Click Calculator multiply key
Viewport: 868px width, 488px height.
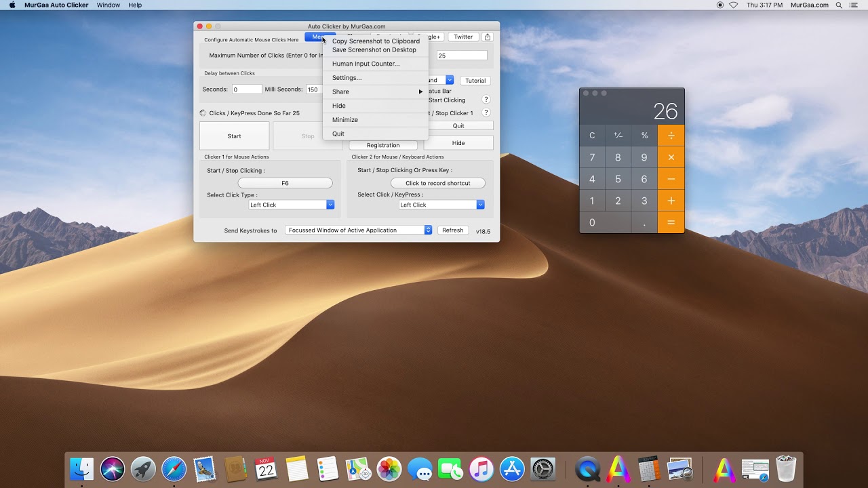(x=671, y=157)
